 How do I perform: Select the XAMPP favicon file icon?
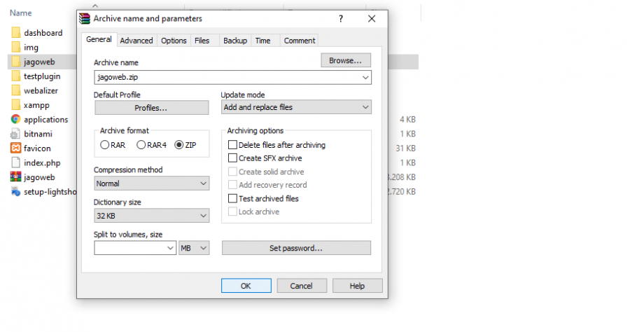[x=15, y=148]
